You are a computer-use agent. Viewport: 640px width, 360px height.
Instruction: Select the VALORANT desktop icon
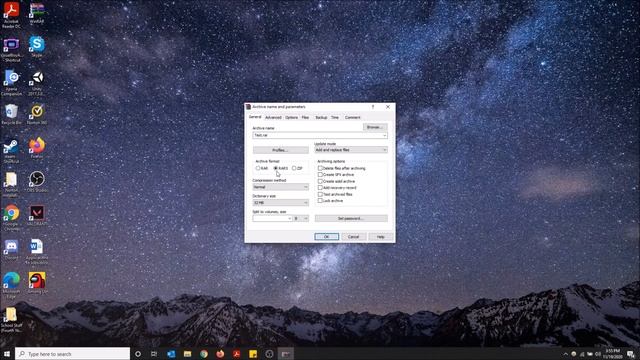[x=37, y=216]
